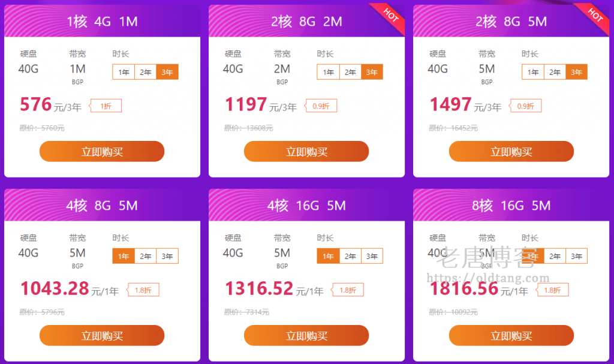
Task: Click the 1.8折 tag on 4核 16G 5M plan
Action: (348, 290)
